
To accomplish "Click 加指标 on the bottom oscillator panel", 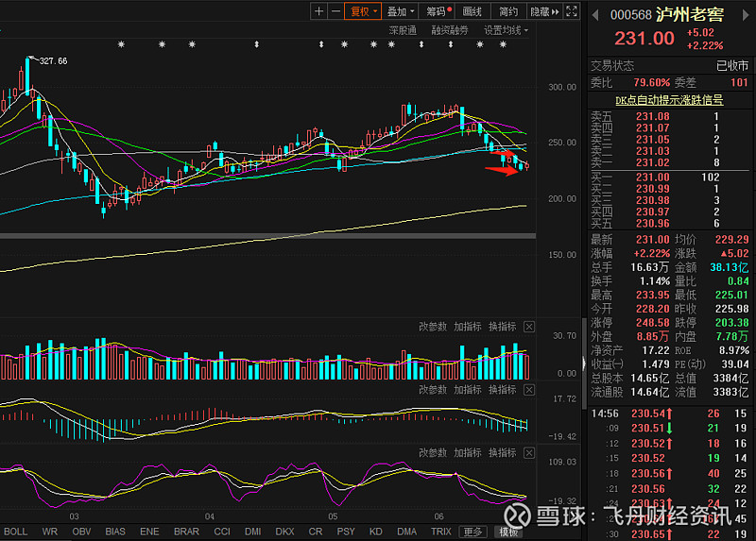I will (x=467, y=453).
